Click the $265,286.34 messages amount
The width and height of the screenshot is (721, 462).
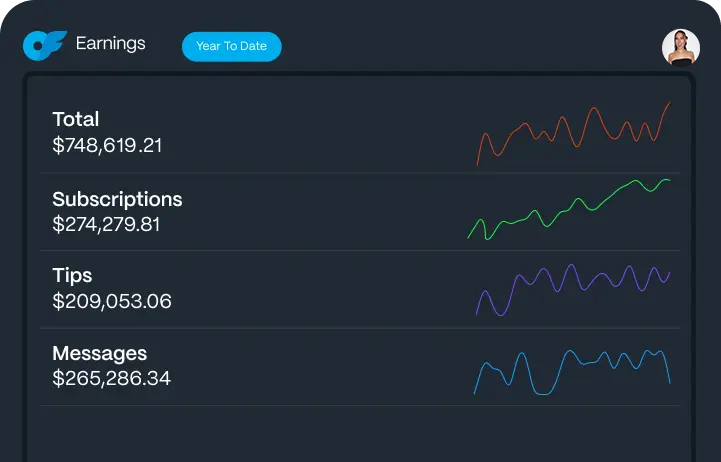pos(111,379)
